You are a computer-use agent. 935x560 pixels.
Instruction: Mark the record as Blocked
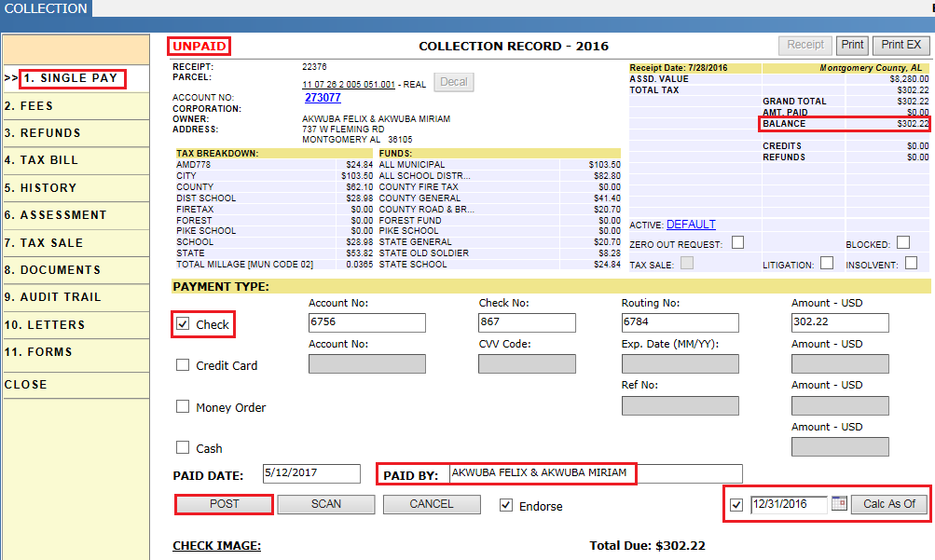(x=903, y=242)
